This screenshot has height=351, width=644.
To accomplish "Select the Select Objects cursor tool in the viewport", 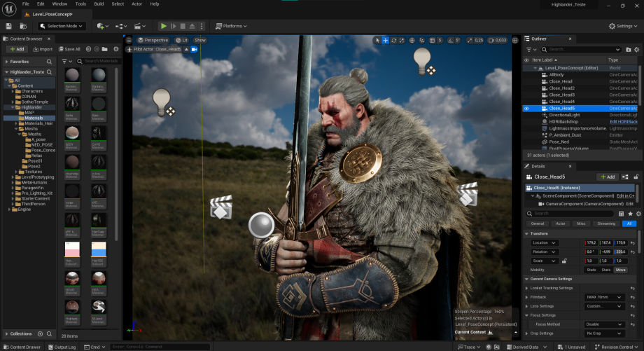I will click(x=377, y=40).
